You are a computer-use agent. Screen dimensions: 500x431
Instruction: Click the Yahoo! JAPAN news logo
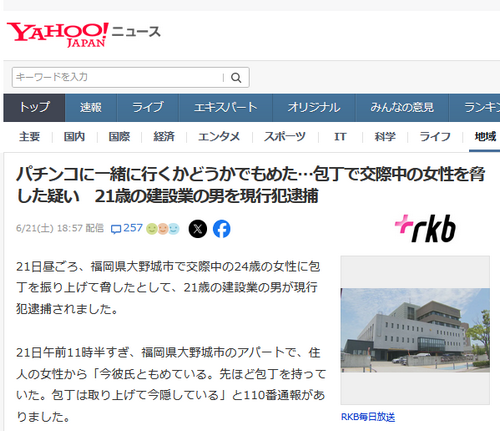pyautogui.click(x=84, y=35)
